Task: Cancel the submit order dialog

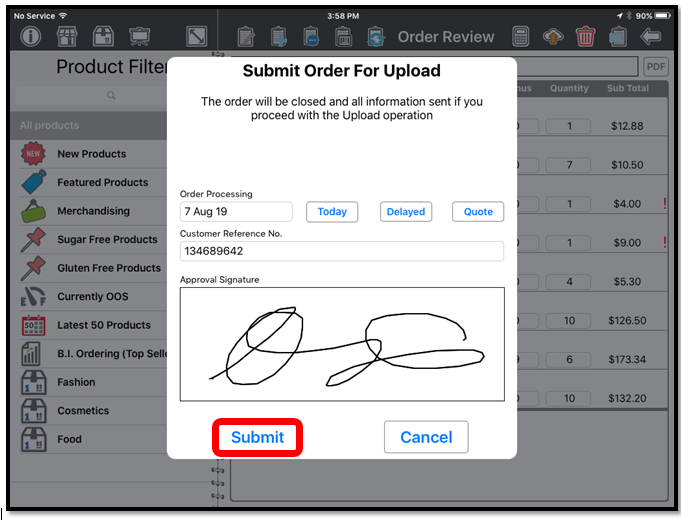Action: (426, 437)
